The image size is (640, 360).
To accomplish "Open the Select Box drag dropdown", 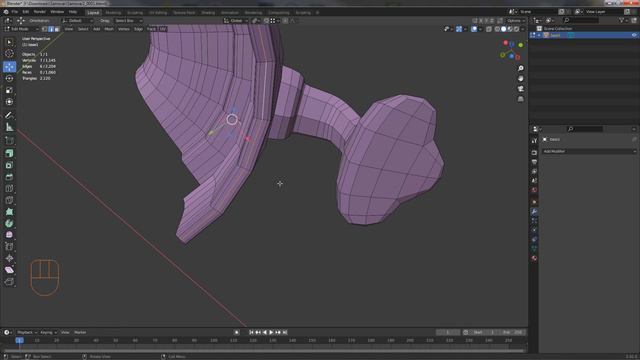I will tap(128, 20).
